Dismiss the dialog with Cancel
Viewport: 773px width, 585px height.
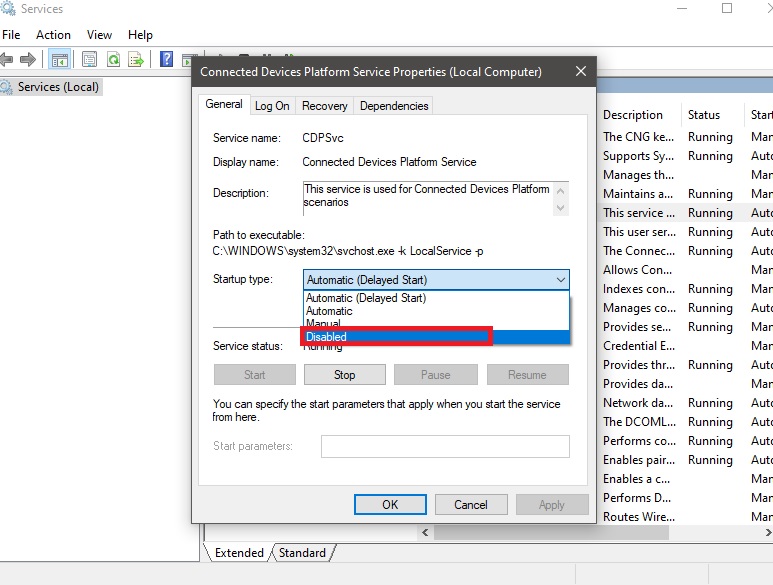471,505
